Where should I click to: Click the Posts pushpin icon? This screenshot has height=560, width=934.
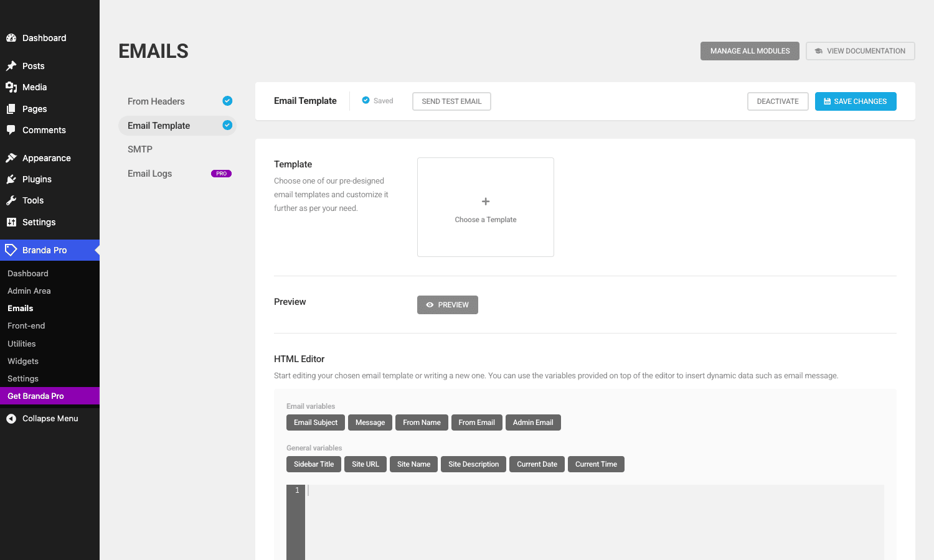pyautogui.click(x=11, y=66)
